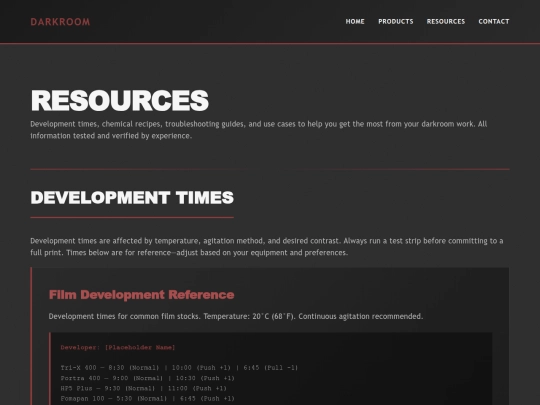
Task: Click the DARKROOM logo link
Action: click(x=60, y=22)
